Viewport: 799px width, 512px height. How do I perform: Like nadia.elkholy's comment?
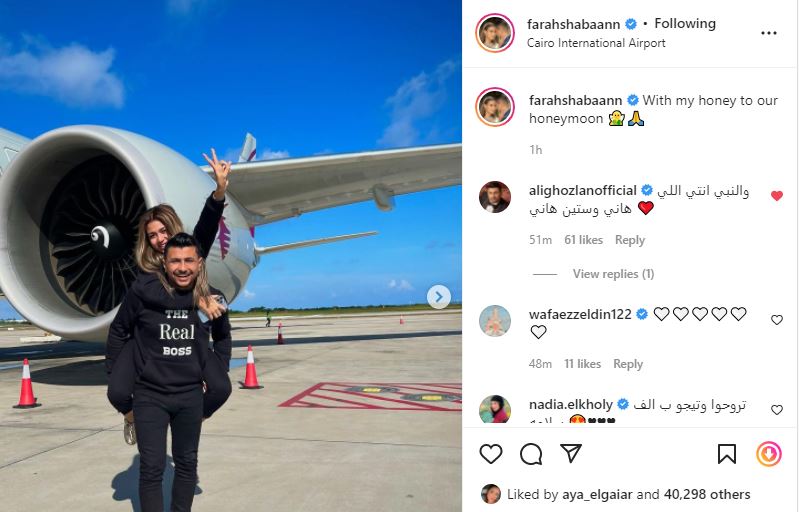click(777, 410)
